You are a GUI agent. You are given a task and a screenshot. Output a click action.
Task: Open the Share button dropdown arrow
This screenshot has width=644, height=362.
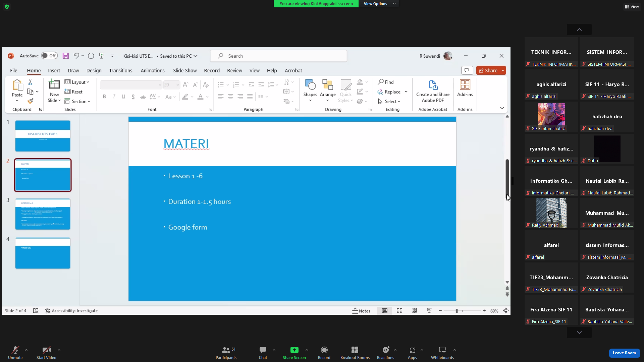[503, 70]
